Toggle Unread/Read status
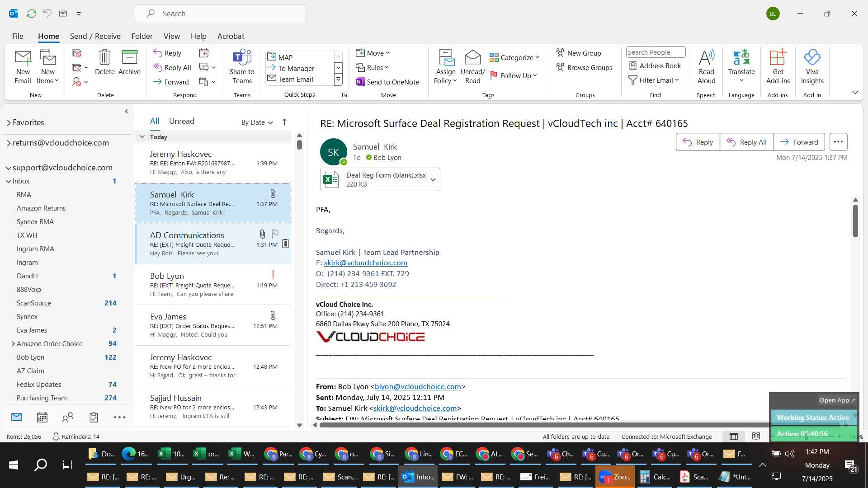The height and width of the screenshot is (488, 868). (472, 67)
